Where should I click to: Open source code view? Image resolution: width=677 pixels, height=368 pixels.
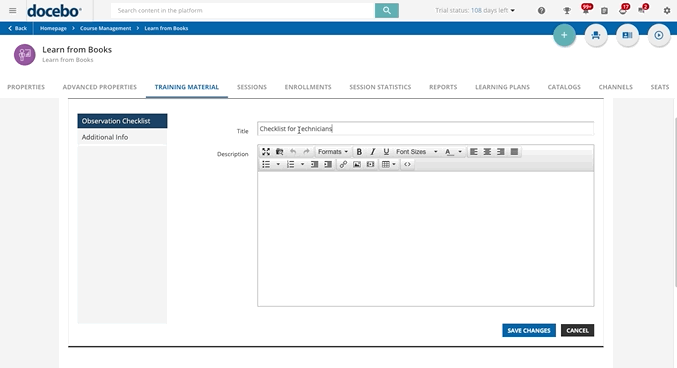tap(407, 164)
